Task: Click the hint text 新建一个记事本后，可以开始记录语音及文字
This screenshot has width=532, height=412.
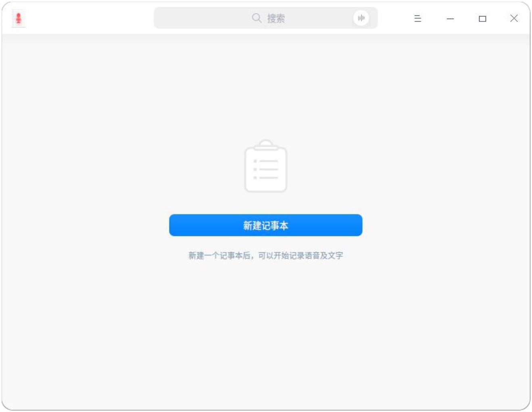Action: click(x=265, y=255)
